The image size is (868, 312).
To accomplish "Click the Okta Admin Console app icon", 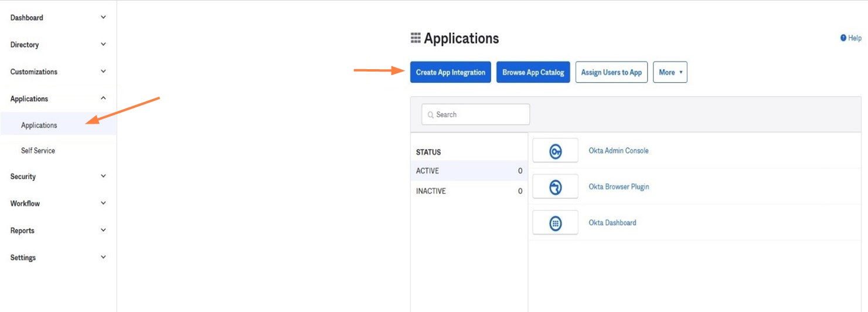I will click(x=555, y=151).
